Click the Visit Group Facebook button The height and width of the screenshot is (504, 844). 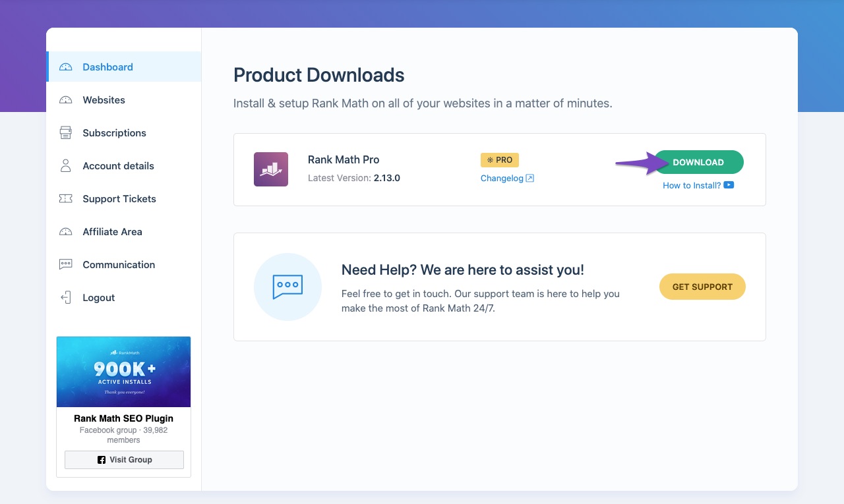(x=124, y=460)
